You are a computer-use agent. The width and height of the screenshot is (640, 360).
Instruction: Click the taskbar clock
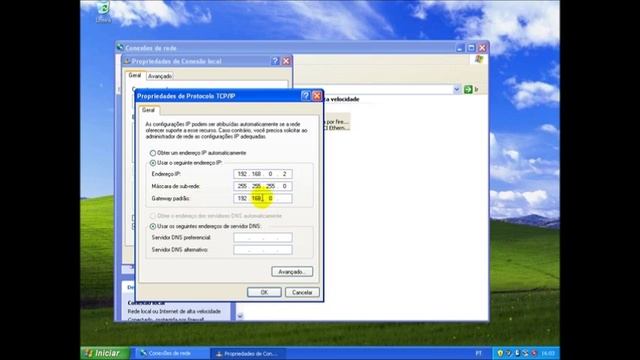point(548,353)
